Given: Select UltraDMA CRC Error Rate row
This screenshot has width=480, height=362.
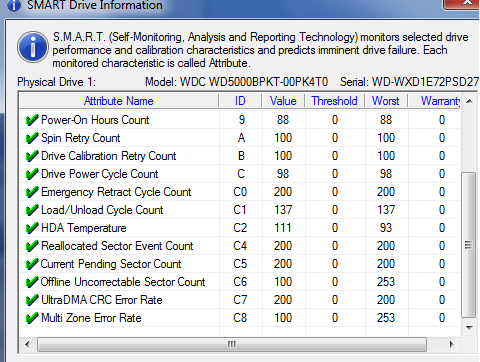Looking at the screenshot, I should [x=240, y=300].
